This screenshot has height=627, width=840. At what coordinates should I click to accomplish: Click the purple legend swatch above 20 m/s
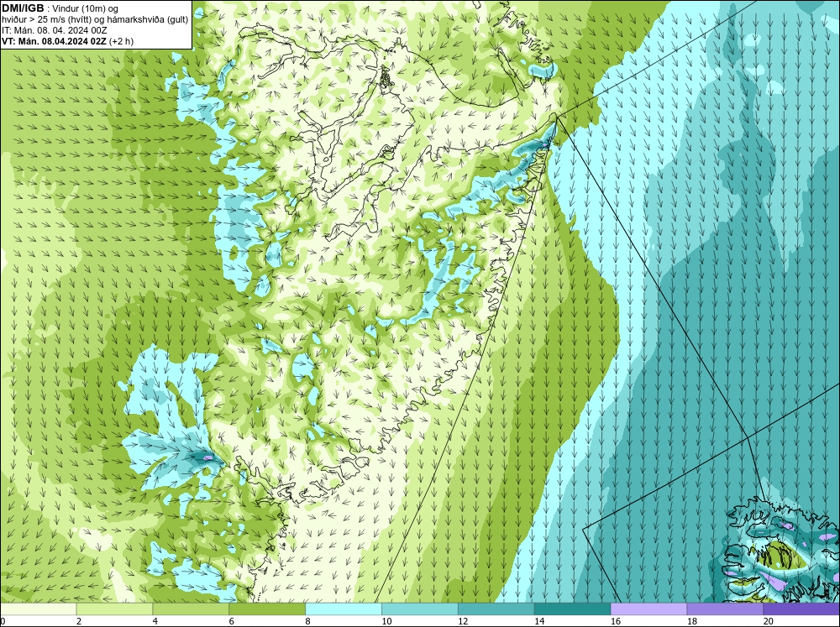[801, 609]
